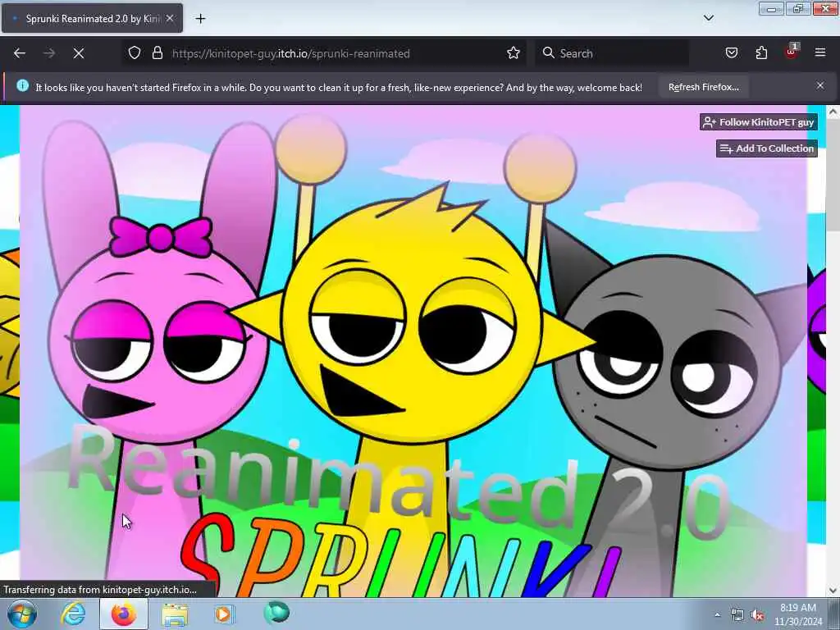Click the Firefox taskbar icon
The image size is (840, 630).
pos(124,614)
